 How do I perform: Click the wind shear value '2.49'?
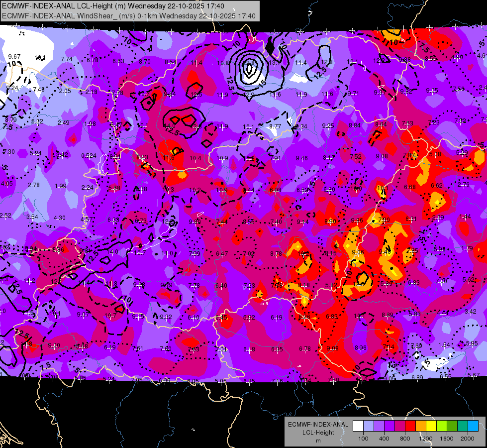tap(63, 123)
